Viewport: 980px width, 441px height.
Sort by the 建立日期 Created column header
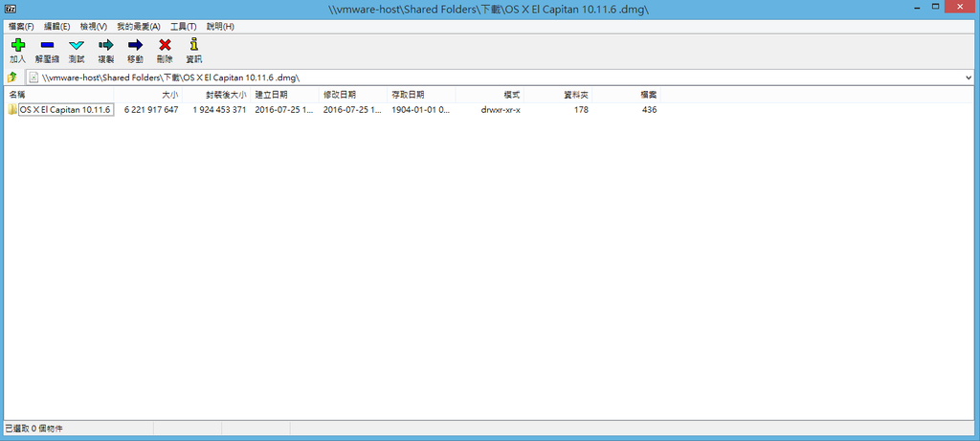click(x=284, y=95)
